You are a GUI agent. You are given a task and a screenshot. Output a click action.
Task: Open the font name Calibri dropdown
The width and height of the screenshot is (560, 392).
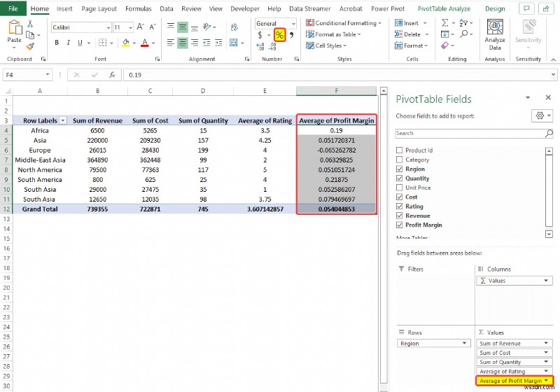[108, 27]
